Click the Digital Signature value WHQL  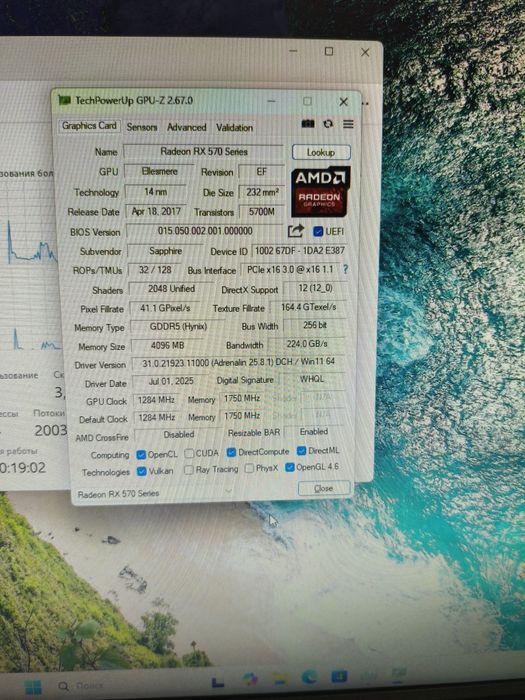(x=312, y=379)
